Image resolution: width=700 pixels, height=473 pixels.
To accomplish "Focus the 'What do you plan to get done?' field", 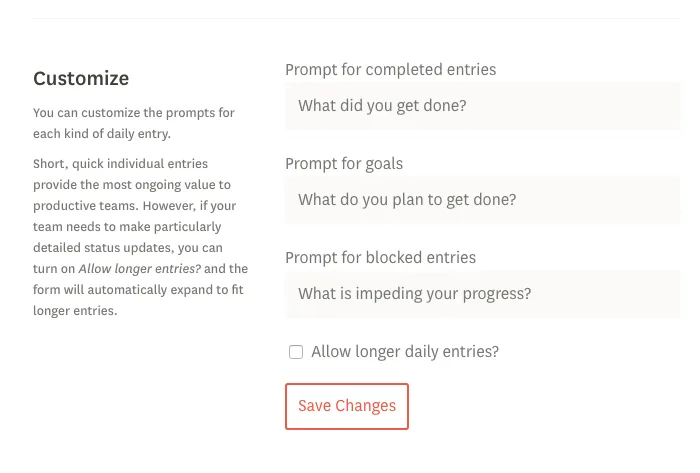I will click(483, 200).
